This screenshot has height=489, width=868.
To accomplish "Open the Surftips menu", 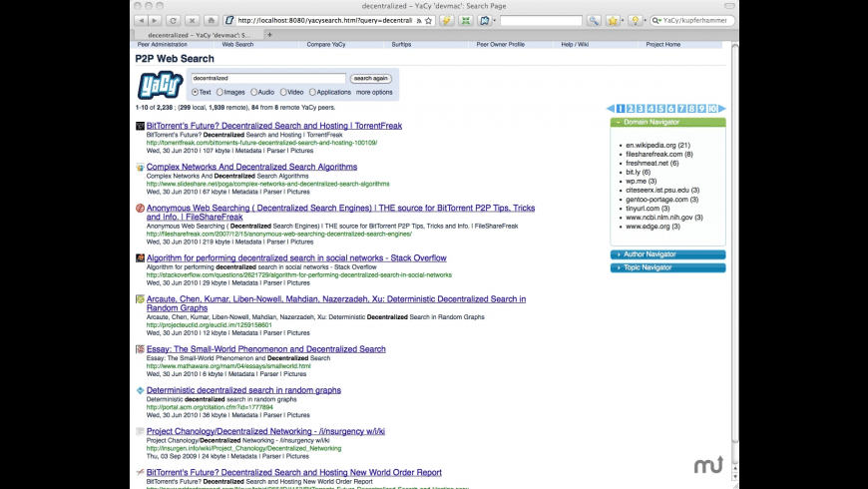I will coord(401,44).
